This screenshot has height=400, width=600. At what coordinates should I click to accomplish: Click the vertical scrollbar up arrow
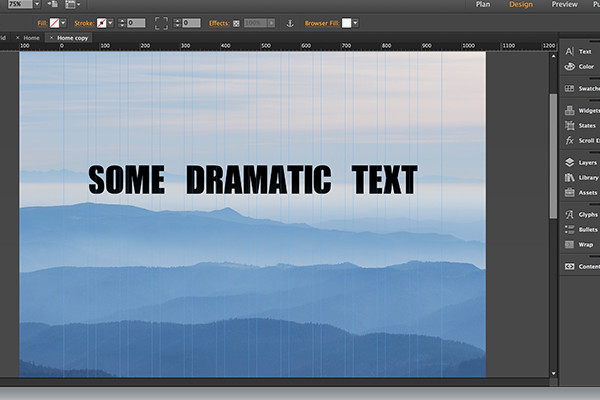tap(553, 56)
